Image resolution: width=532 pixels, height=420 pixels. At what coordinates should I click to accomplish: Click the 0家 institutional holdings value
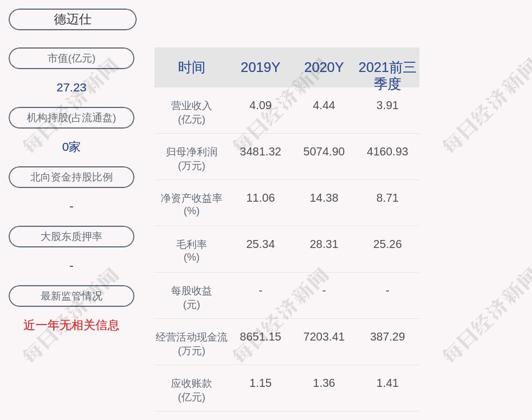(x=72, y=147)
